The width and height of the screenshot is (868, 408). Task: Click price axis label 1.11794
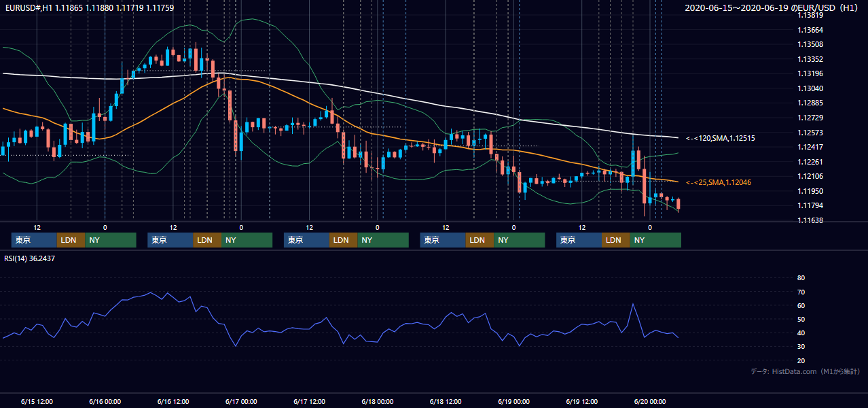(810, 205)
